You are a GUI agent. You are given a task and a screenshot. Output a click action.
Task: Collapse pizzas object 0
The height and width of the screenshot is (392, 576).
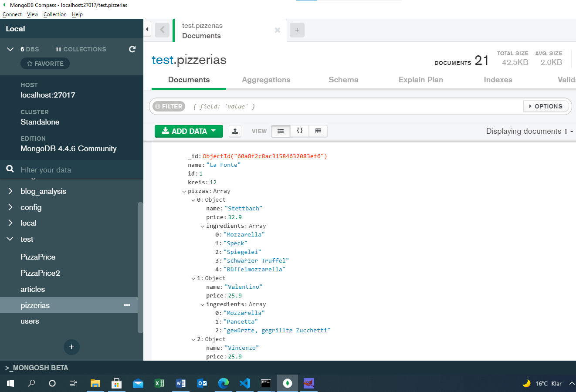coord(193,200)
